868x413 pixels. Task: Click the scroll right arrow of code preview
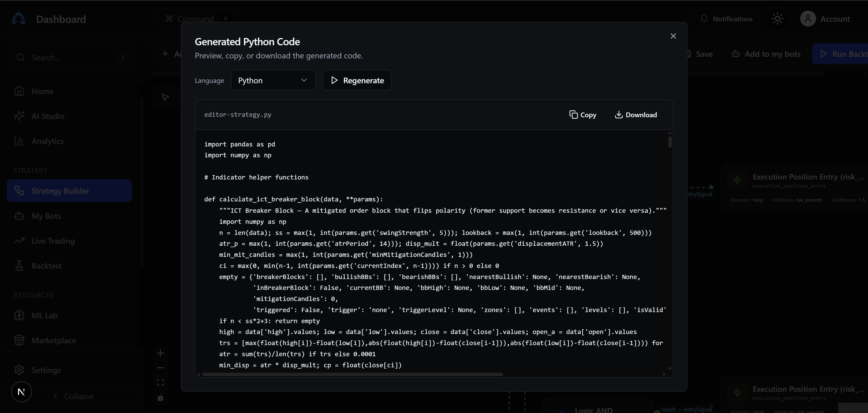pyautogui.click(x=664, y=374)
